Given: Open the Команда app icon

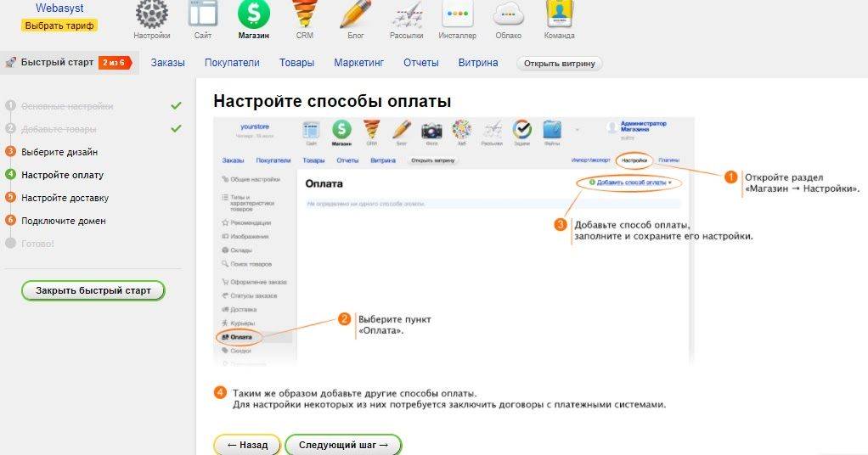Looking at the screenshot, I should tap(559, 14).
